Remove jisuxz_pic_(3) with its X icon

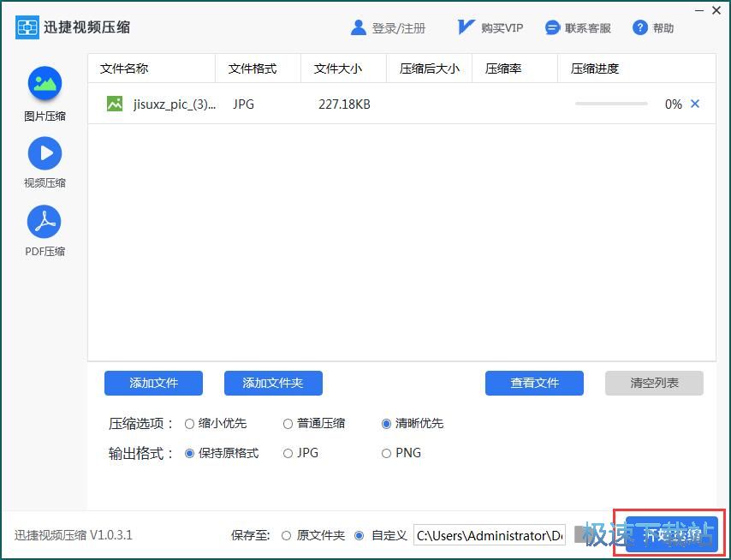tap(695, 104)
